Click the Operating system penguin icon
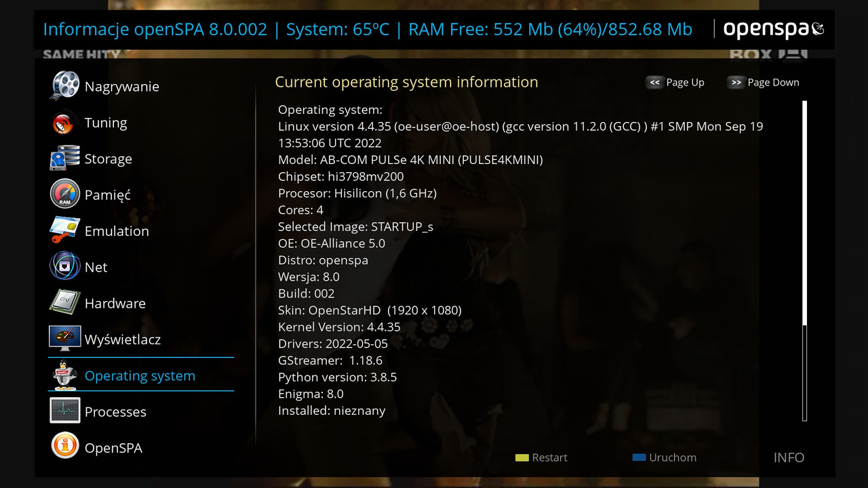 (64, 375)
